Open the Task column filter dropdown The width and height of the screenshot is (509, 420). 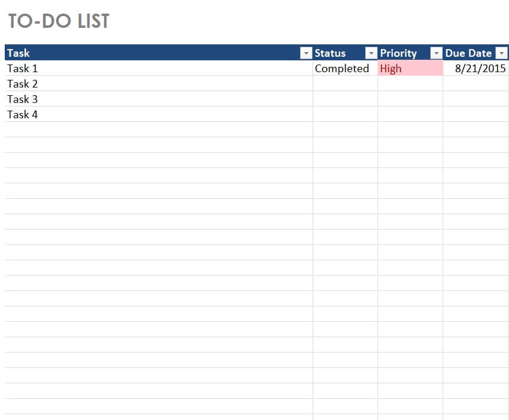coord(306,53)
